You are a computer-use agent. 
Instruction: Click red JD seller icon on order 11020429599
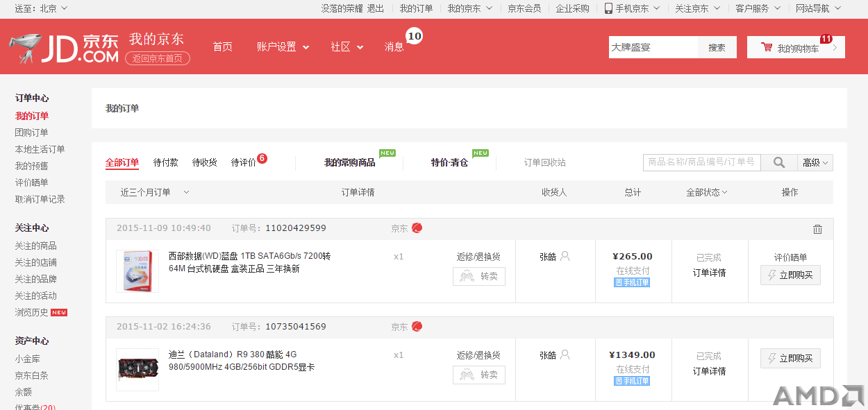tap(417, 228)
